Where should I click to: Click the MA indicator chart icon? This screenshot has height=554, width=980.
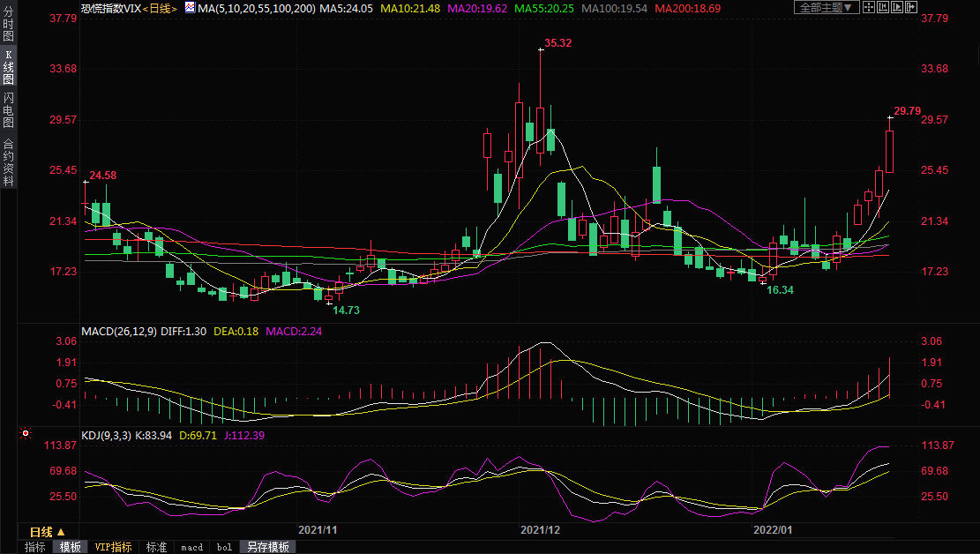pyautogui.click(x=190, y=8)
